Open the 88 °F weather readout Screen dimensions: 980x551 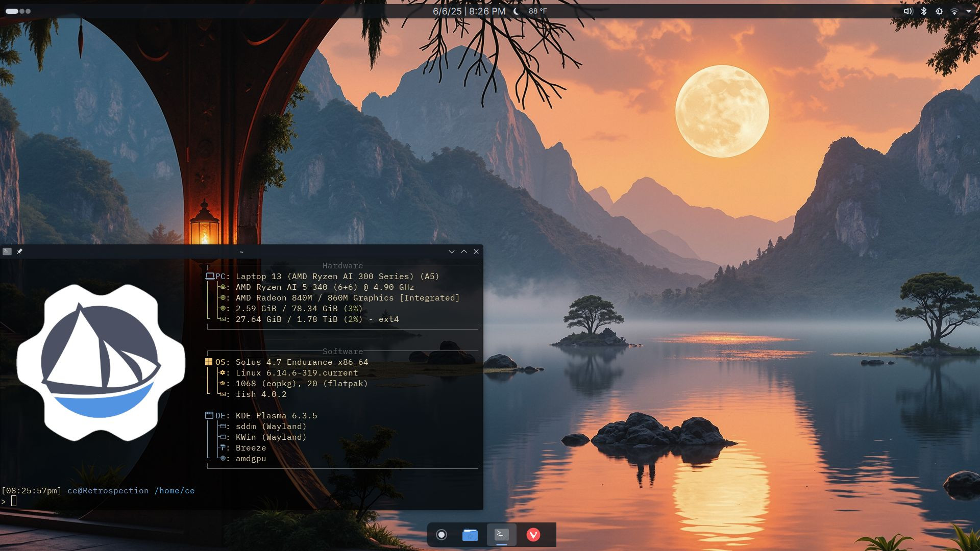pos(537,11)
